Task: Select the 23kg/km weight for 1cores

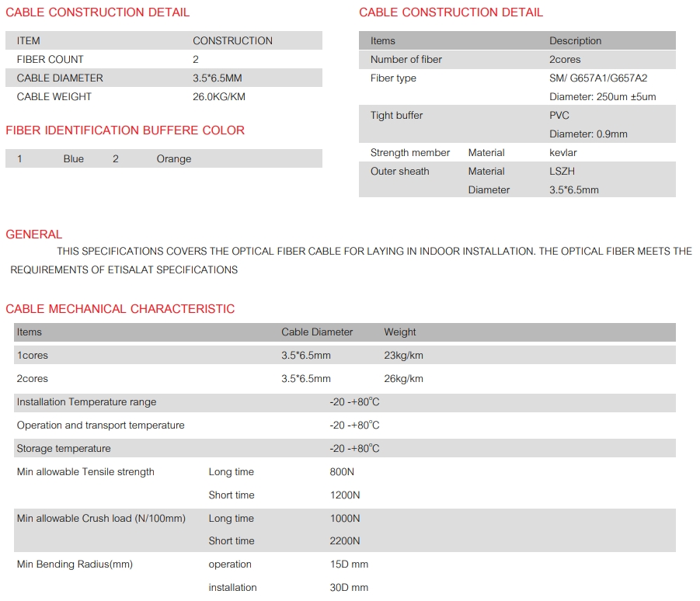Action: pyautogui.click(x=403, y=356)
